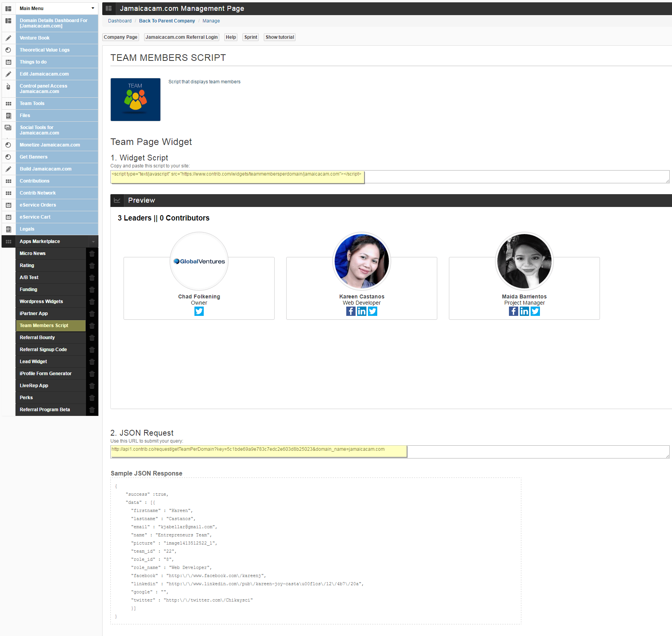
Task: Delete Referral Program Beta via trash icon
Action: [92, 410]
